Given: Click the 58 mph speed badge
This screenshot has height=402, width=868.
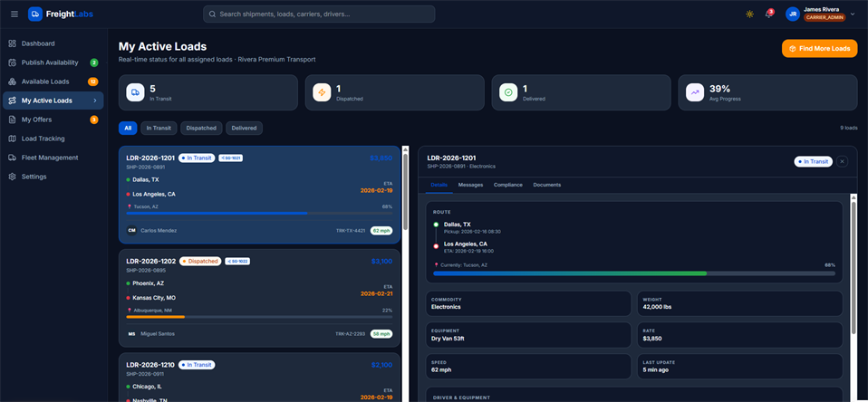Looking at the screenshot, I should point(381,333).
